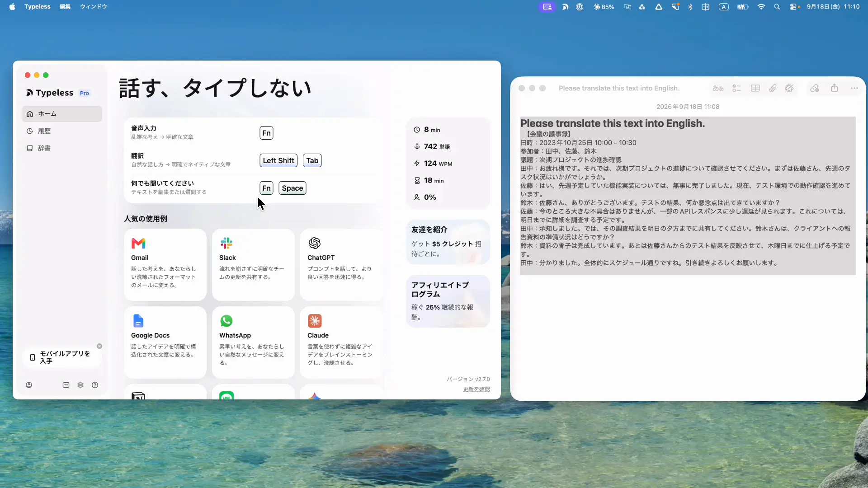Click the note heading "Please translate this text into English."
Screen dimensions: 868x488
click(x=613, y=123)
